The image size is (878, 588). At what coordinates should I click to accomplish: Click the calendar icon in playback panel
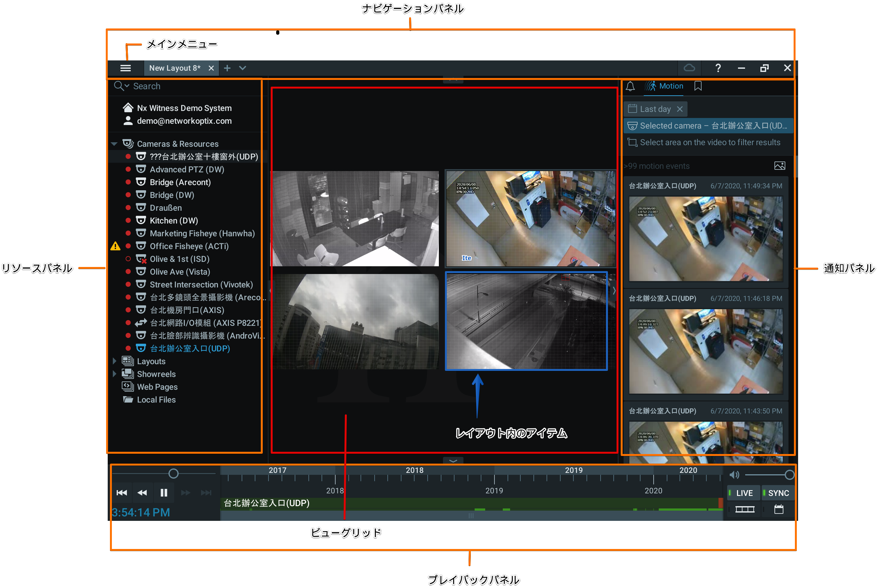(x=779, y=509)
